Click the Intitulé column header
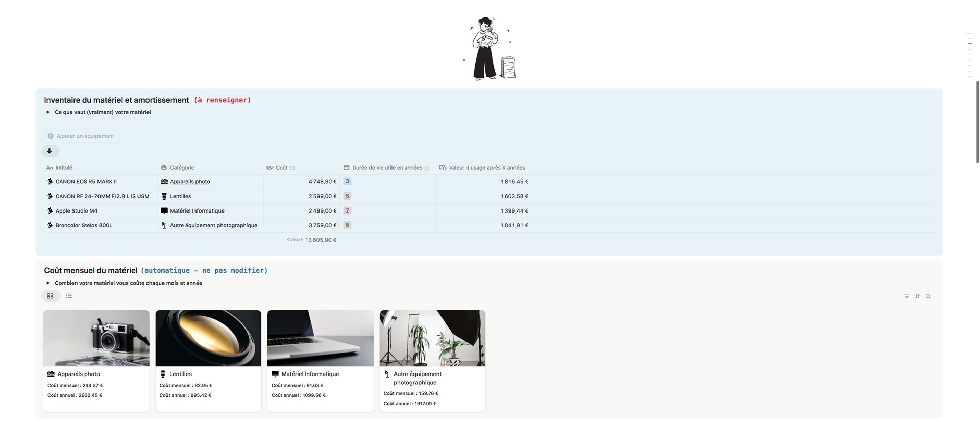 pos(60,168)
